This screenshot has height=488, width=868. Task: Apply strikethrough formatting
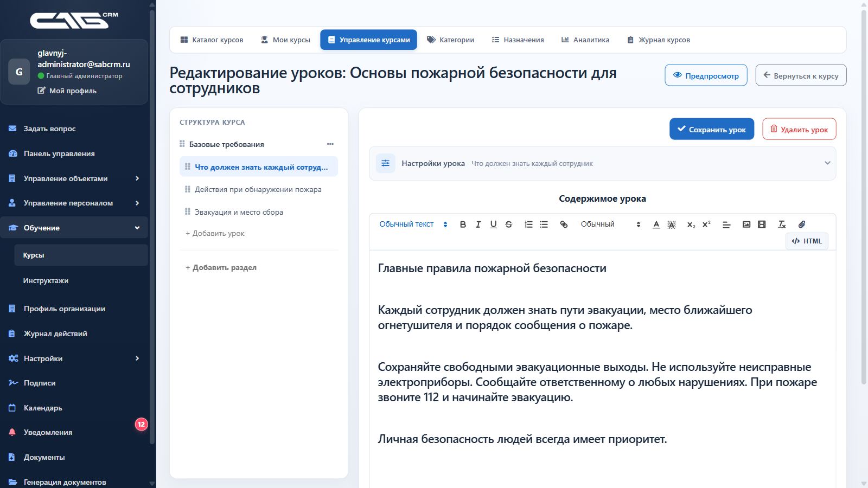coord(508,224)
